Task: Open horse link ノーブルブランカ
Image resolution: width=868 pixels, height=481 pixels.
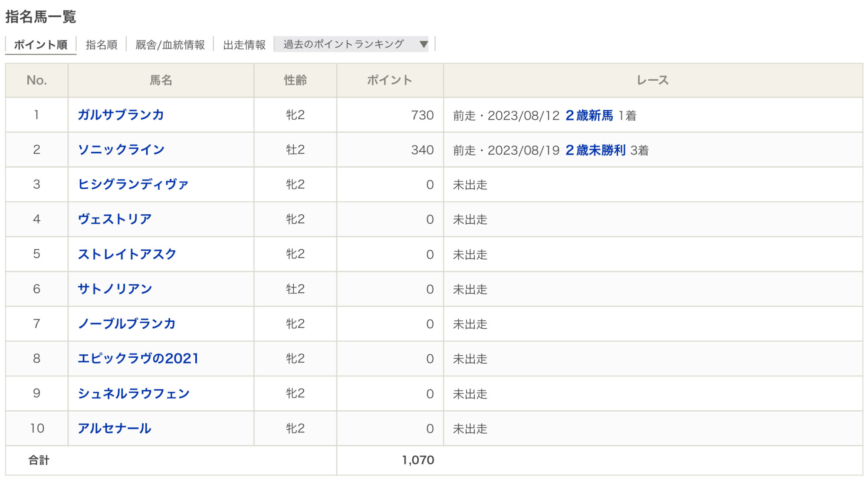Action: pyautogui.click(x=126, y=324)
